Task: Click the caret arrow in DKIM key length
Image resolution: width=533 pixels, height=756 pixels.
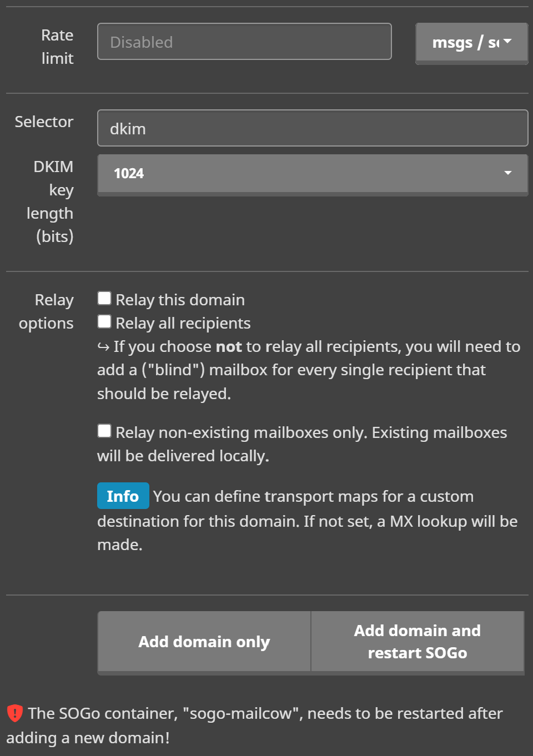Action: click(x=507, y=173)
